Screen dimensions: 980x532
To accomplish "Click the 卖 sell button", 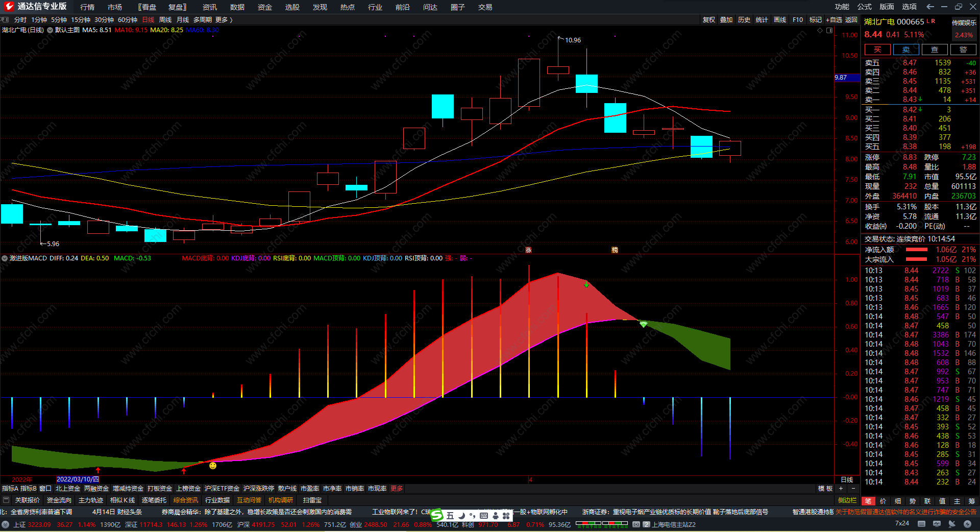I will coord(906,50).
